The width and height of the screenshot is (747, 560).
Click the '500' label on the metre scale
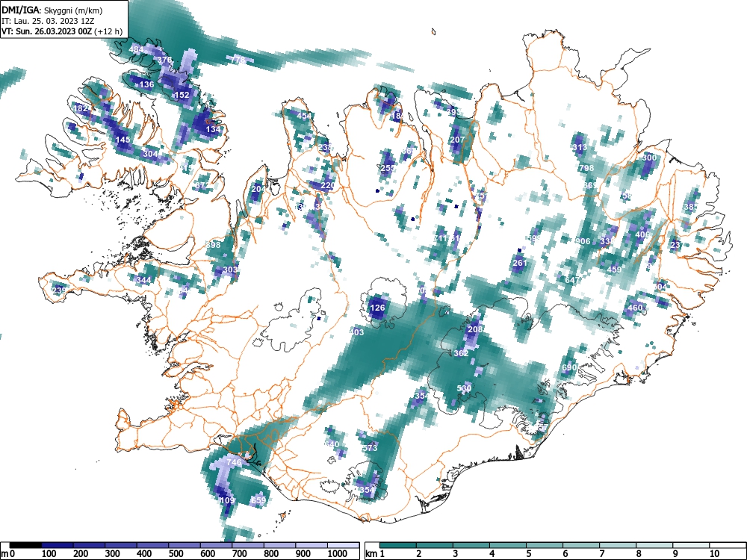pyautogui.click(x=176, y=554)
